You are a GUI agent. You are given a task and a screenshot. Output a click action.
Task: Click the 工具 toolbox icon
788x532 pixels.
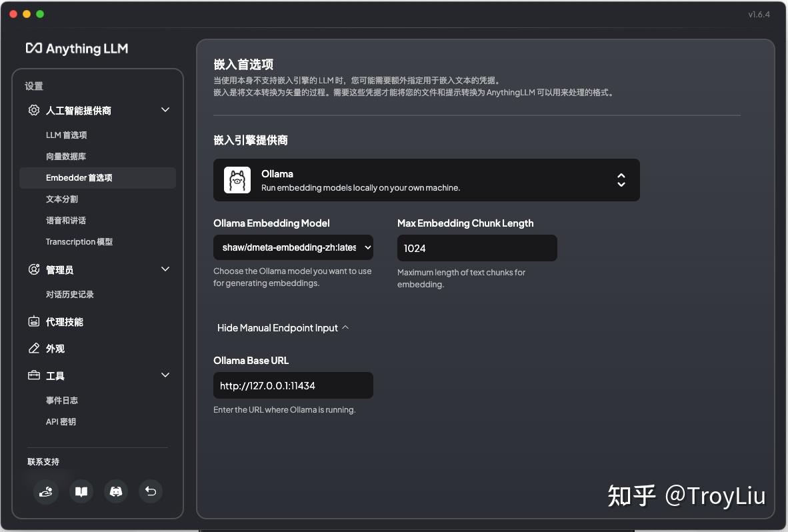pos(34,375)
